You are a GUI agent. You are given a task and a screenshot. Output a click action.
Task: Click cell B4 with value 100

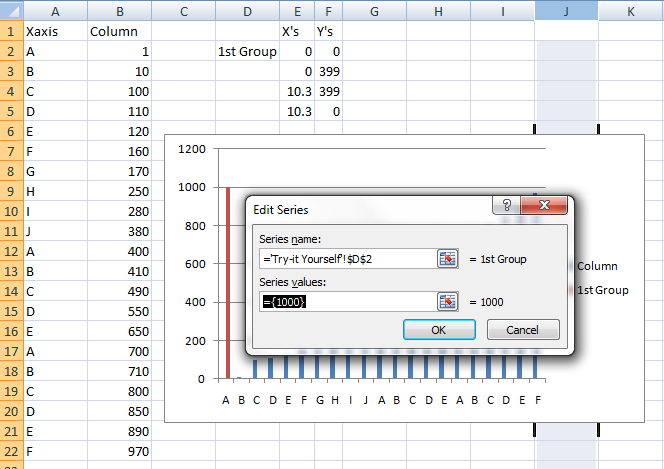point(119,91)
